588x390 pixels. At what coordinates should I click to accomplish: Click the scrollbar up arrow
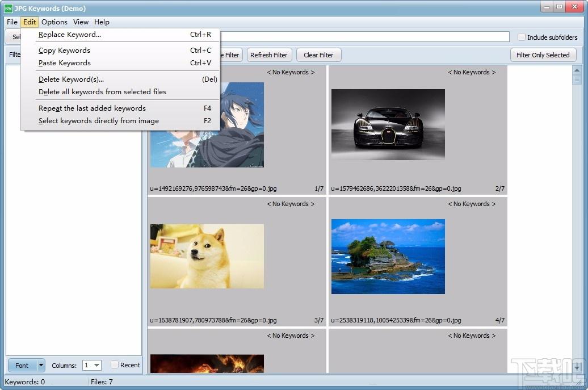[x=577, y=70]
